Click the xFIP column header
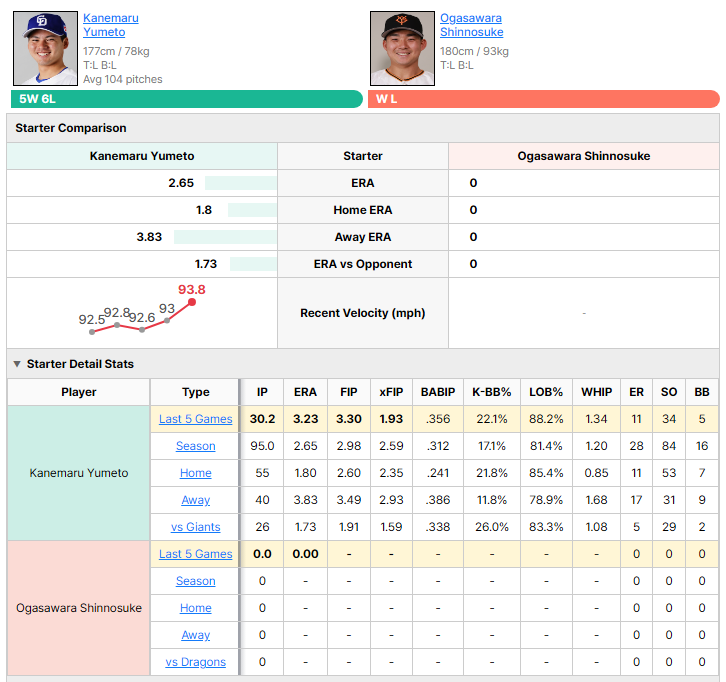This screenshot has width=726, height=682. pos(391,392)
